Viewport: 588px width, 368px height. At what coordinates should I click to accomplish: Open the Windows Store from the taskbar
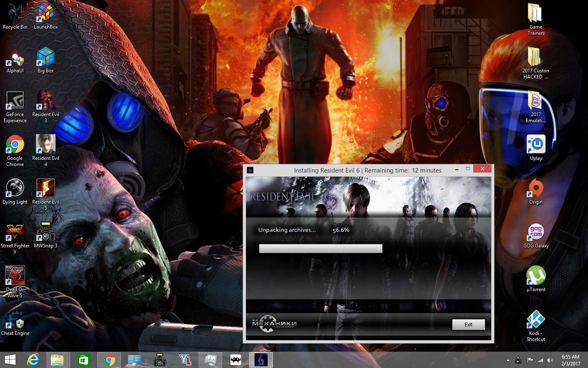[83, 360]
